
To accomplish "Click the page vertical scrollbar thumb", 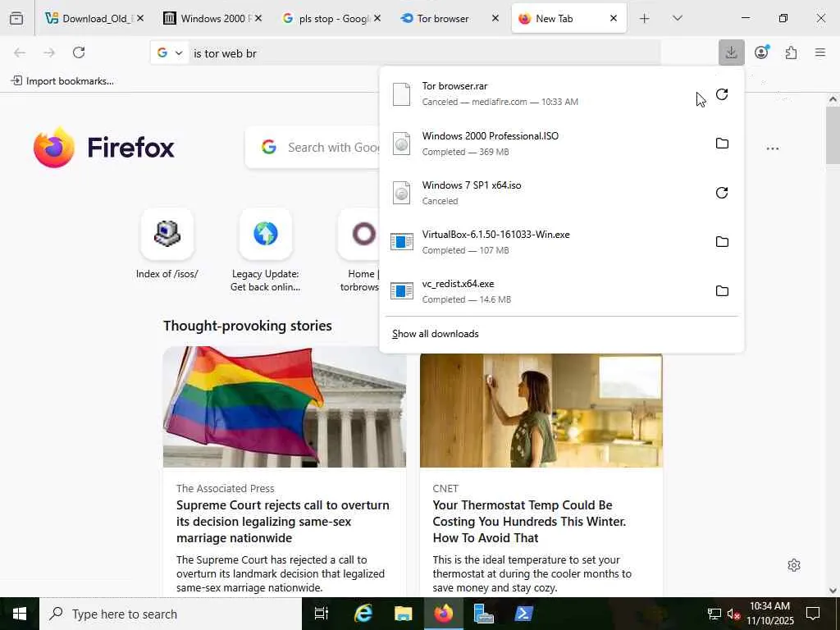I will point(833,135).
